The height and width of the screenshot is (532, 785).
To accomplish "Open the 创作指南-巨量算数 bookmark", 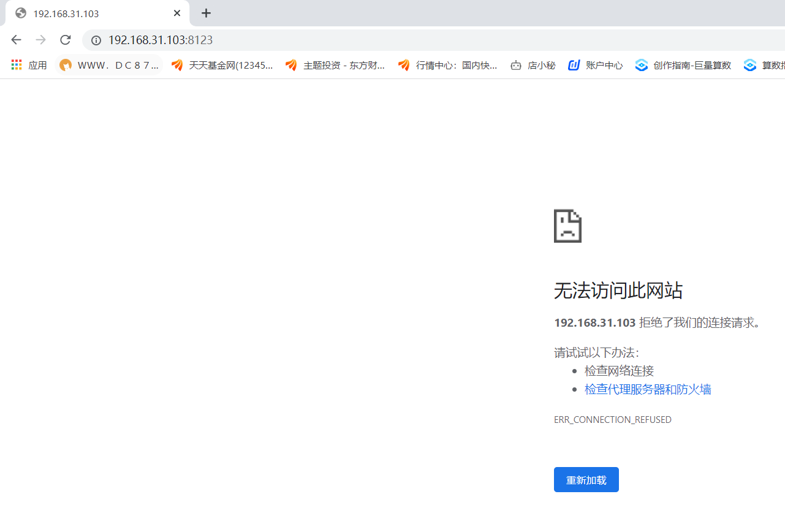I will [x=683, y=65].
